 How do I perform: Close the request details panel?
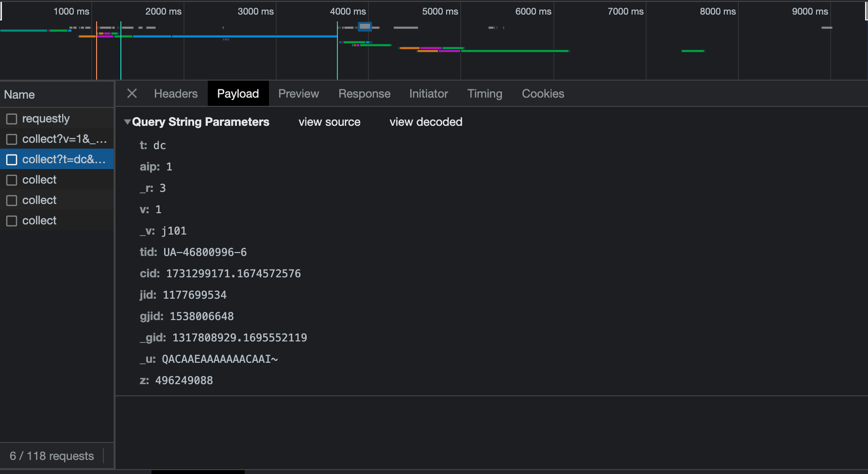132,93
